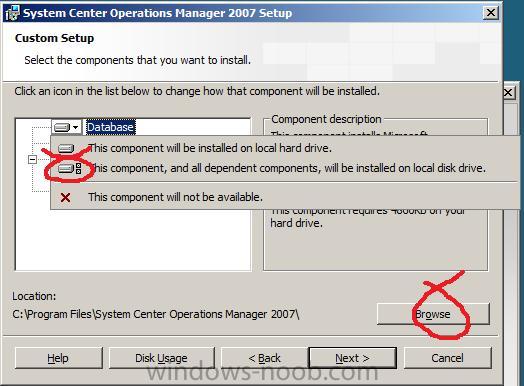Close the System Center Operations Manager Setup window

[x=490, y=13]
